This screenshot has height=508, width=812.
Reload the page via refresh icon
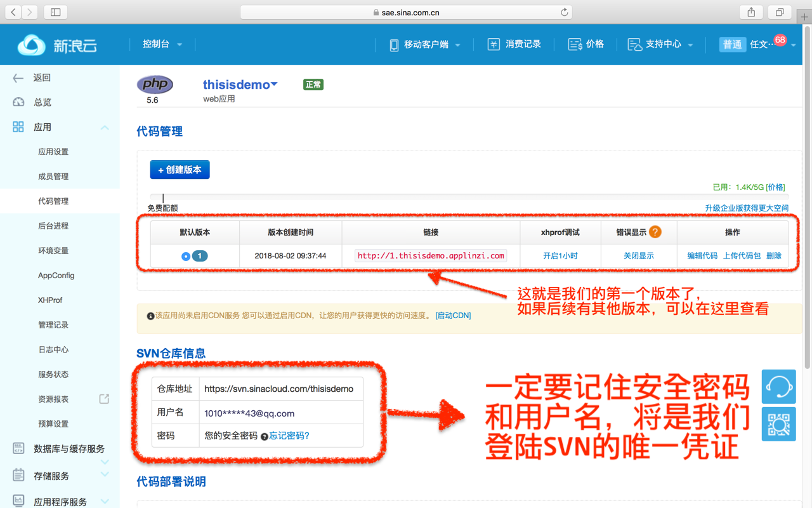pos(564,12)
